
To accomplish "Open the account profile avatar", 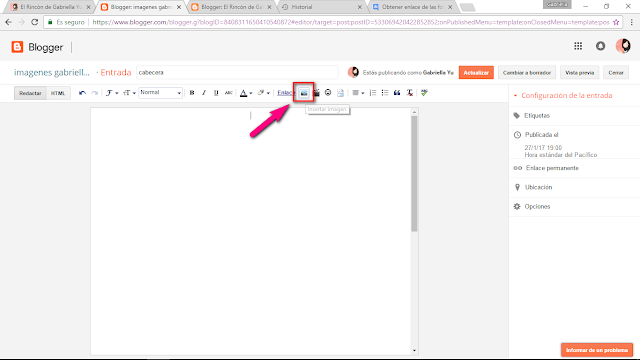I will 623,46.
